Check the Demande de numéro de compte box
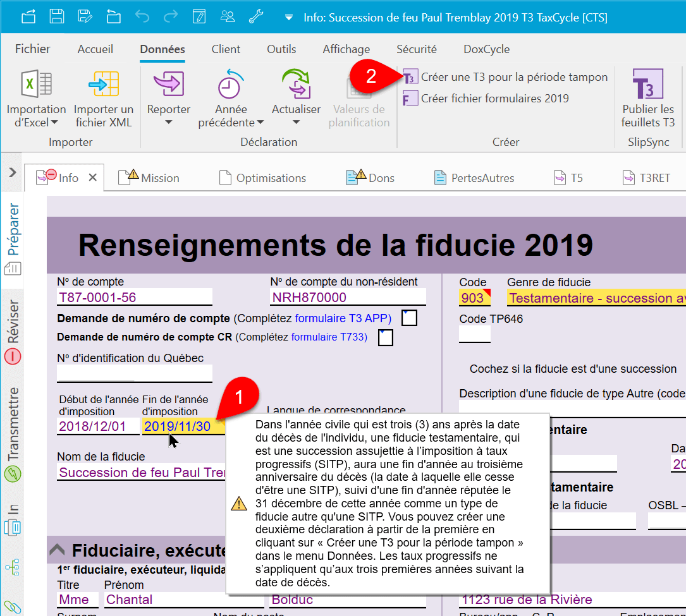686x616 pixels. (409, 318)
